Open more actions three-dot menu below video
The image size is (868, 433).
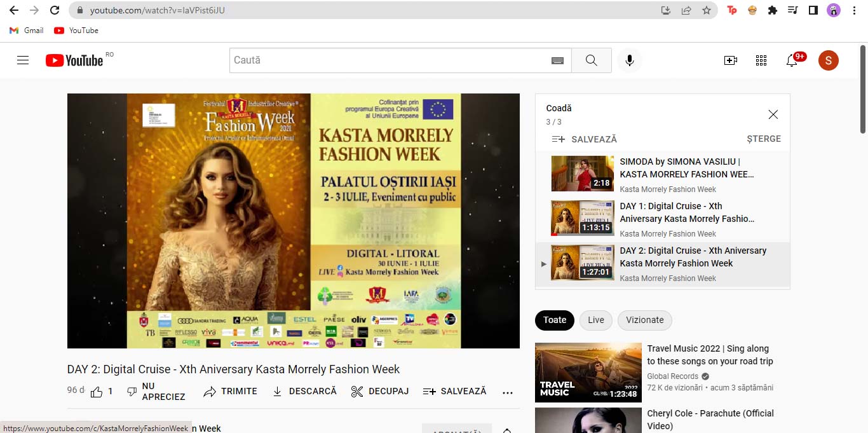pos(508,392)
